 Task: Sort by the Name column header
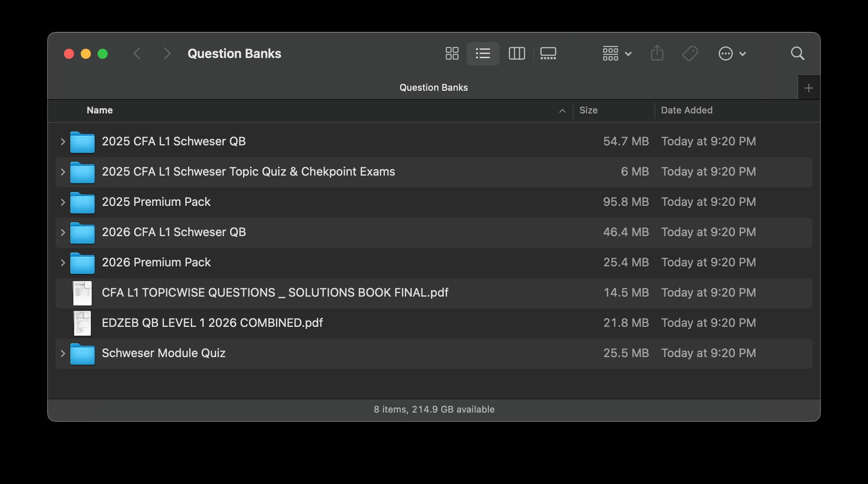click(100, 110)
